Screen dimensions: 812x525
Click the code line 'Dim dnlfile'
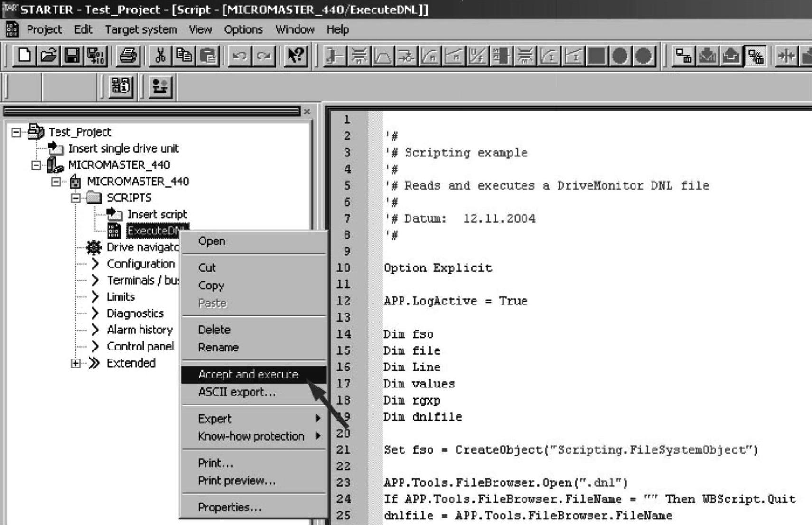pos(422,417)
